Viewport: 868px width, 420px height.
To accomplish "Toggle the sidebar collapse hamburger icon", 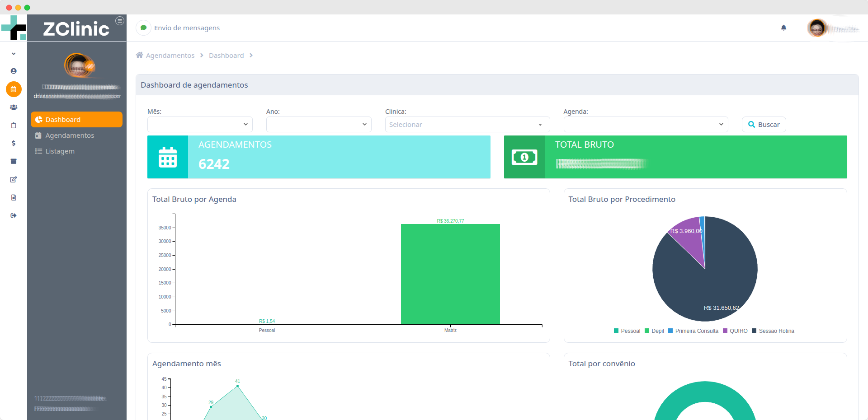I will 120,21.
